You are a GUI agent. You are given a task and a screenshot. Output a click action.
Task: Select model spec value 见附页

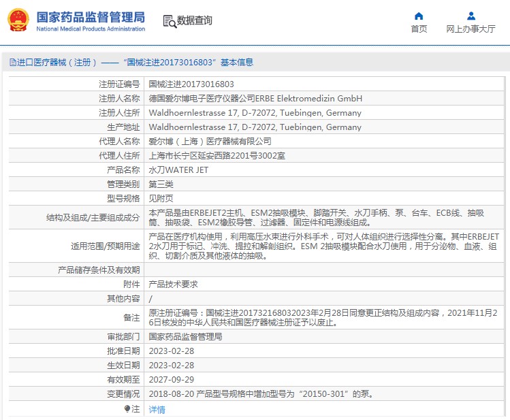point(161,199)
